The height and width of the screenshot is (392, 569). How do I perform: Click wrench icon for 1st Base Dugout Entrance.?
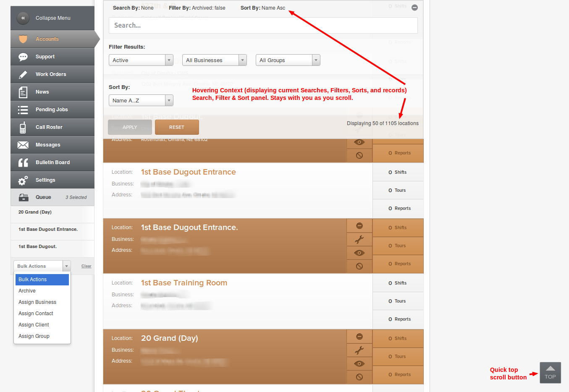359,240
